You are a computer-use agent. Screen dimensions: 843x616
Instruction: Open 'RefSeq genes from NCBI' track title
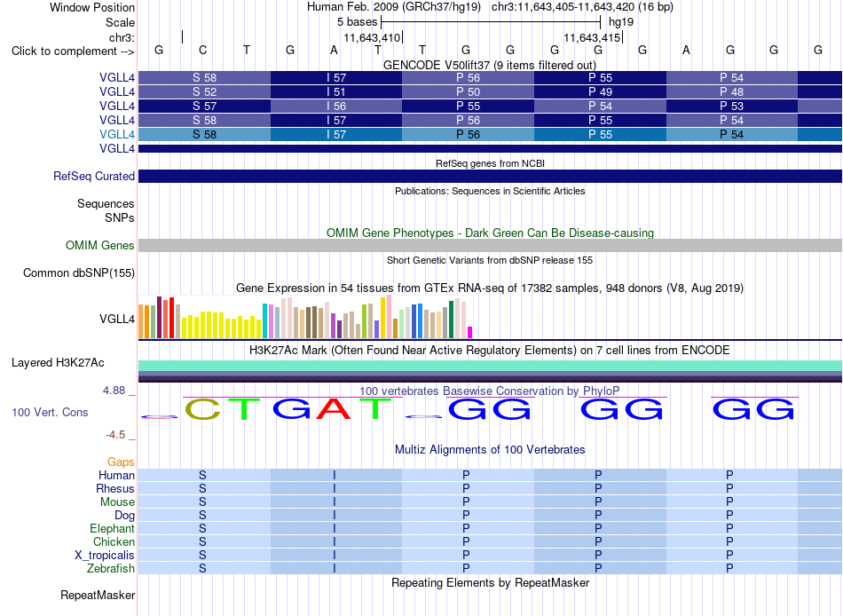[490, 163]
